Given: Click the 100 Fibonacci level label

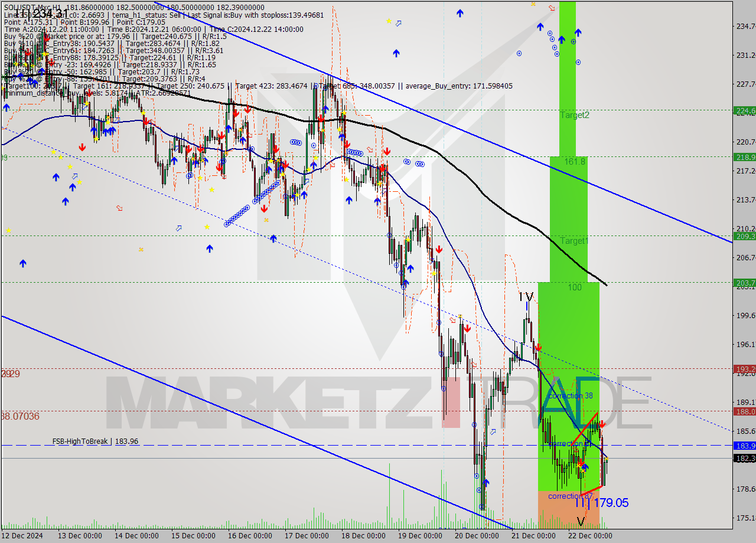Looking at the screenshot, I should (575, 287).
